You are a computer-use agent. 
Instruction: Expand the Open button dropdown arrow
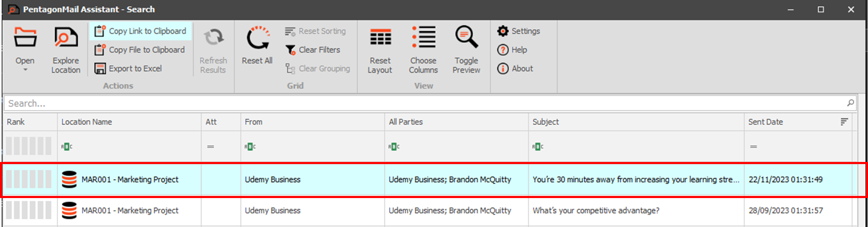[x=25, y=70]
